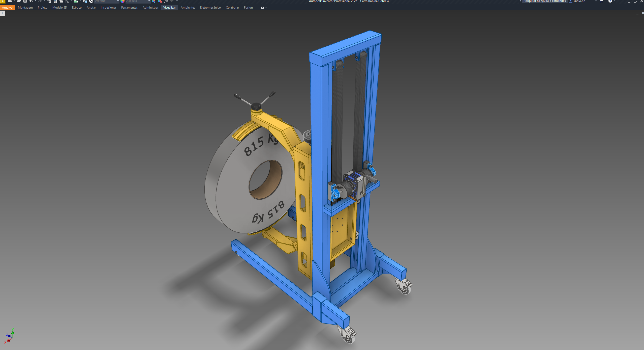Open the shopping cart icon
644x350 pixels.
[602, 1]
